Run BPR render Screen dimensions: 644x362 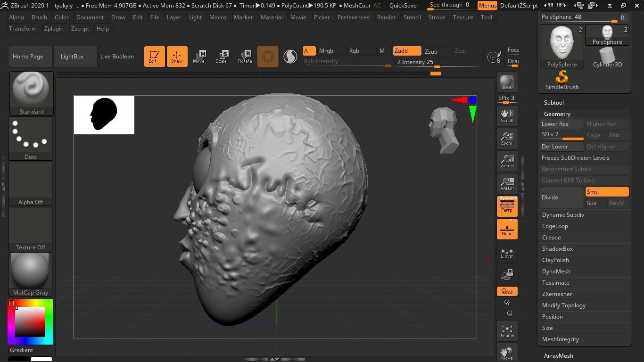pos(507,82)
